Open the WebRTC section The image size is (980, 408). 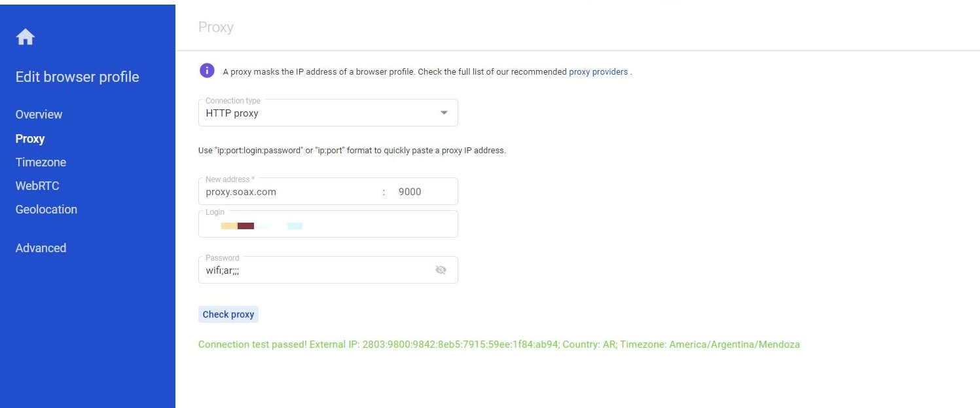coord(37,186)
